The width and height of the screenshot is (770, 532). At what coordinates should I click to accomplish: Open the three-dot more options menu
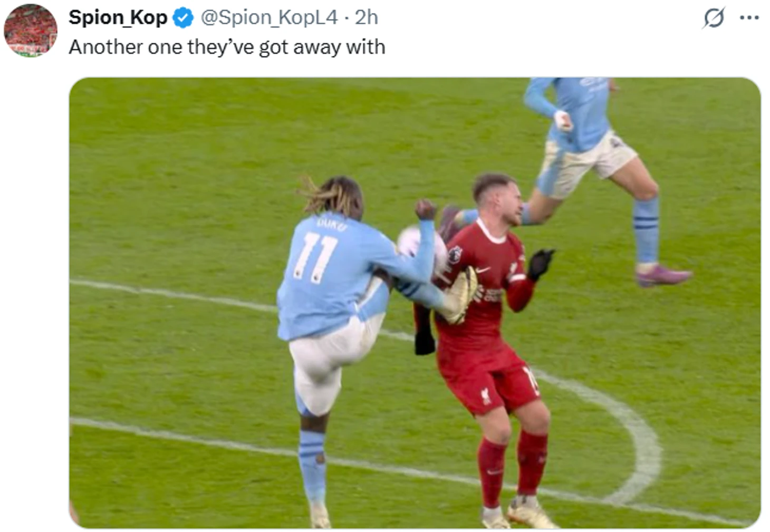tap(749, 18)
